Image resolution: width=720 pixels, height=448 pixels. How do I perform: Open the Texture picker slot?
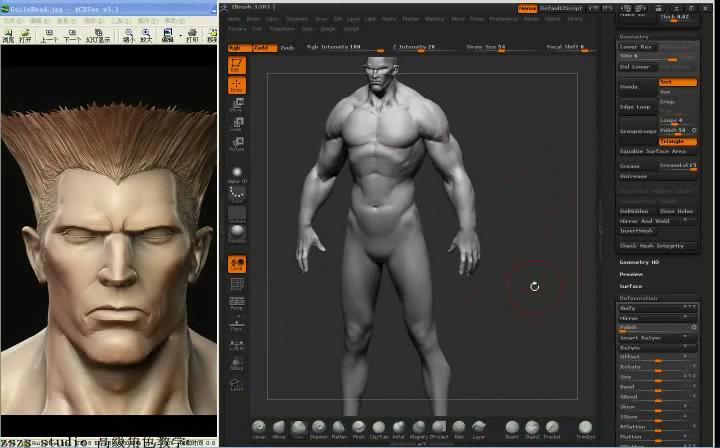pyautogui.click(x=237, y=214)
